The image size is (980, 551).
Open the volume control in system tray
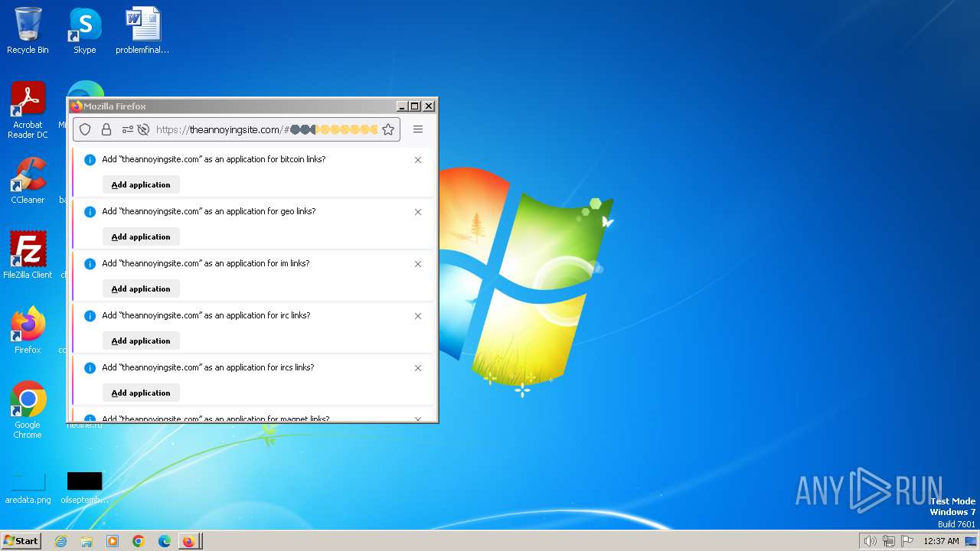click(870, 541)
